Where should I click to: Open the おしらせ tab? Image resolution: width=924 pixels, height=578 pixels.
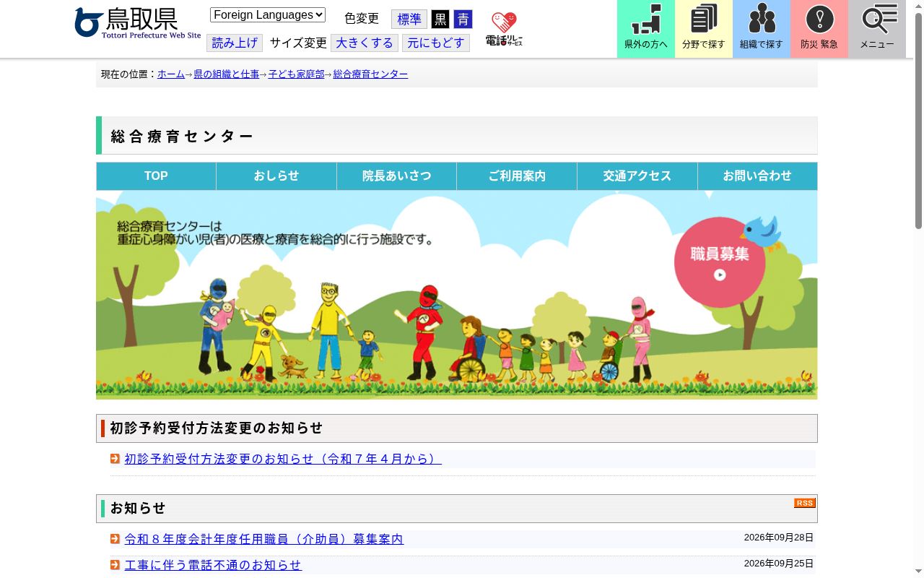point(276,176)
